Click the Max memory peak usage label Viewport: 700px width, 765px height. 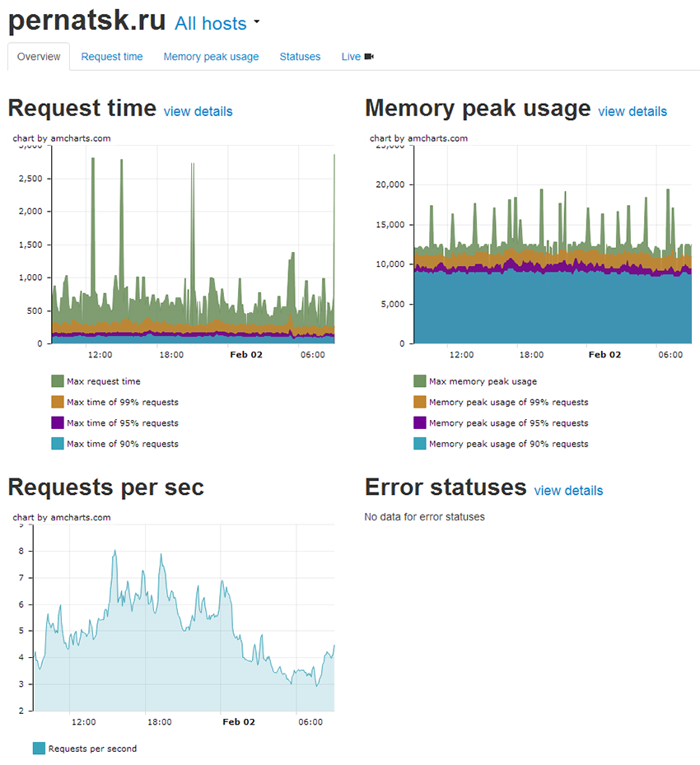coord(483,381)
